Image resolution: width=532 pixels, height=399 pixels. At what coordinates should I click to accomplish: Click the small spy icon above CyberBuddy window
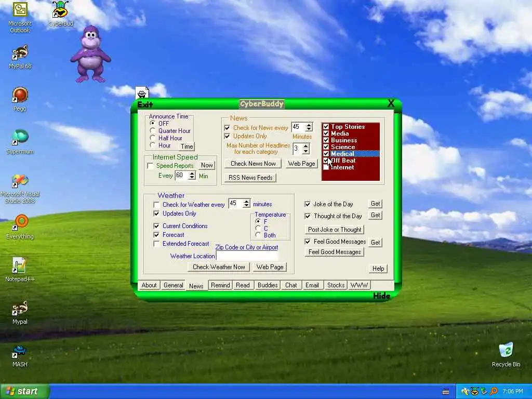click(142, 92)
